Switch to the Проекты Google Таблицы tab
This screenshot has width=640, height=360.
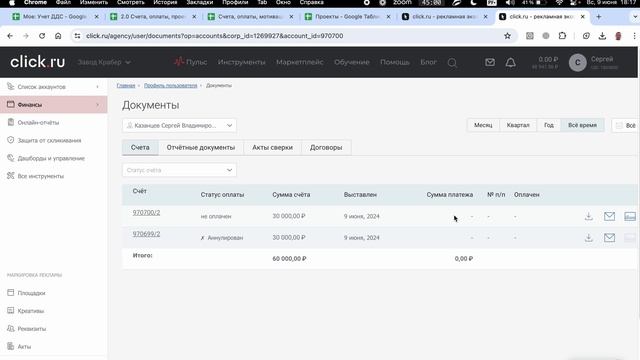click(348, 17)
